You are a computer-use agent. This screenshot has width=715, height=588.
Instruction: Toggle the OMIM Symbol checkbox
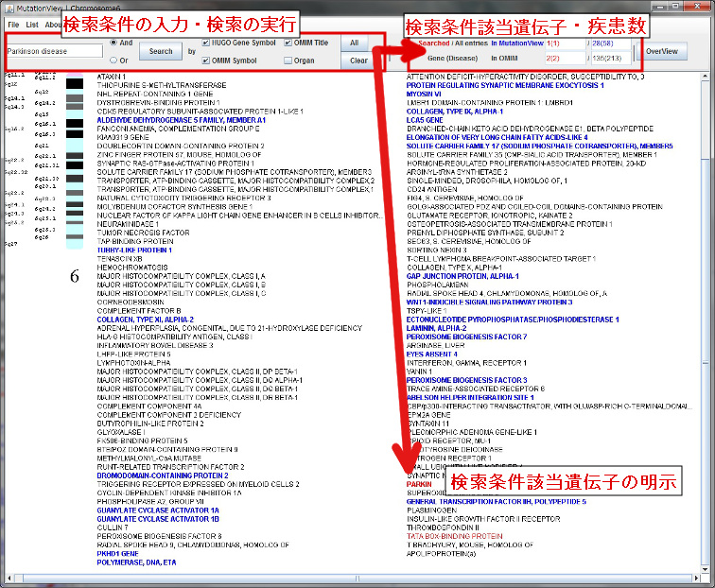point(207,61)
